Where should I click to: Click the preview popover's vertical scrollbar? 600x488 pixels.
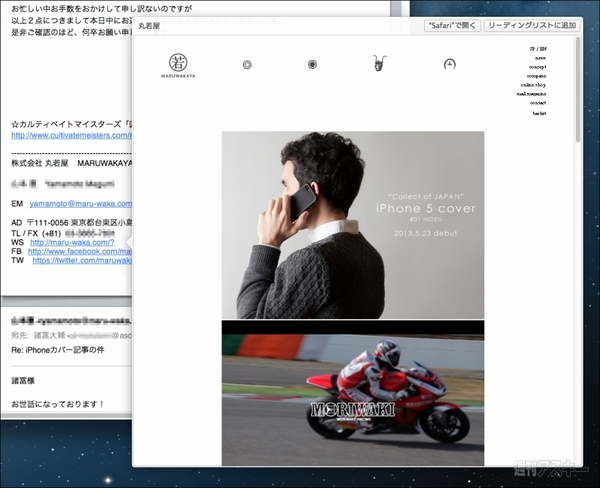click(578, 90)
